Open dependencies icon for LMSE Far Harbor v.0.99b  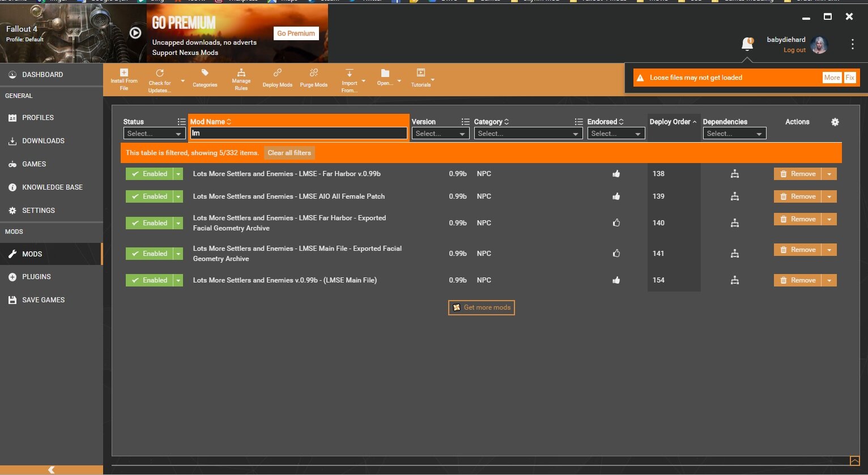point(735,174)
